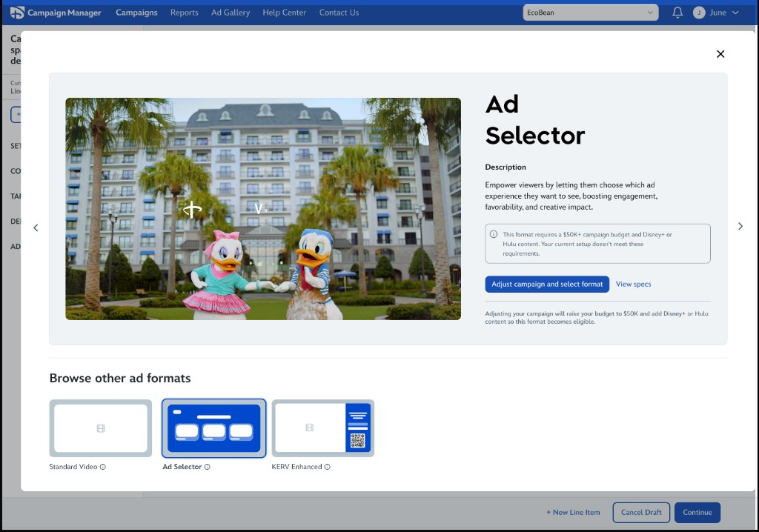Go to the next ad format arrow
The height and width of the screenshot is (532, 759).
tap(740, 226)
